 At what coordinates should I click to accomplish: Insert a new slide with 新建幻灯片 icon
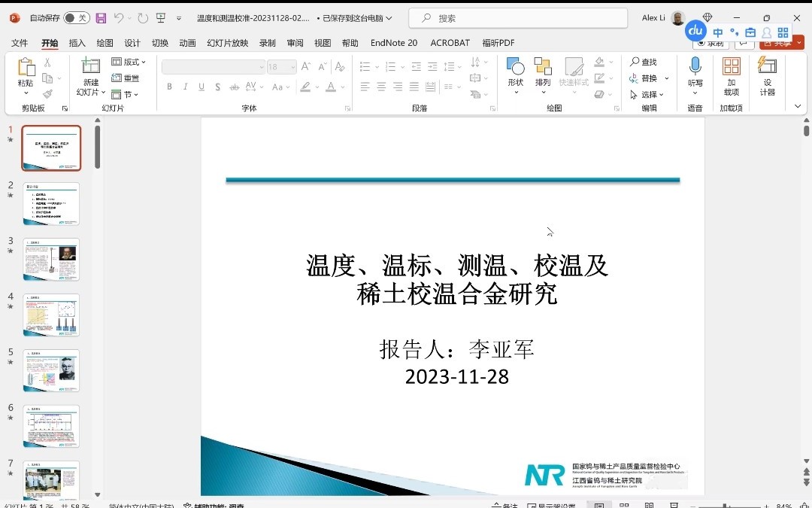point(91,68)
